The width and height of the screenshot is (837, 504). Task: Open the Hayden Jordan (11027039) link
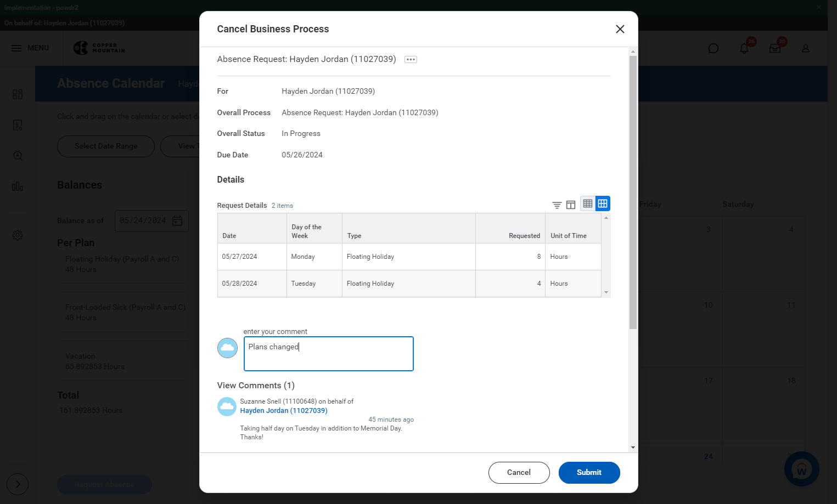click(x=284, y=411)
